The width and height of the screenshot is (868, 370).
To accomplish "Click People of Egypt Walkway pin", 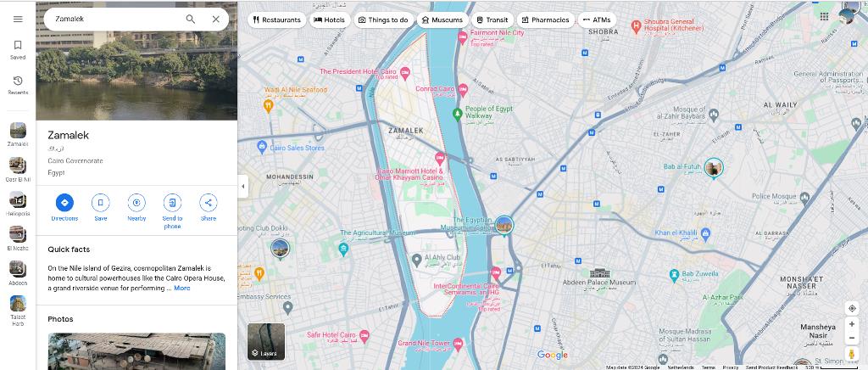I will tap(457, 114).
